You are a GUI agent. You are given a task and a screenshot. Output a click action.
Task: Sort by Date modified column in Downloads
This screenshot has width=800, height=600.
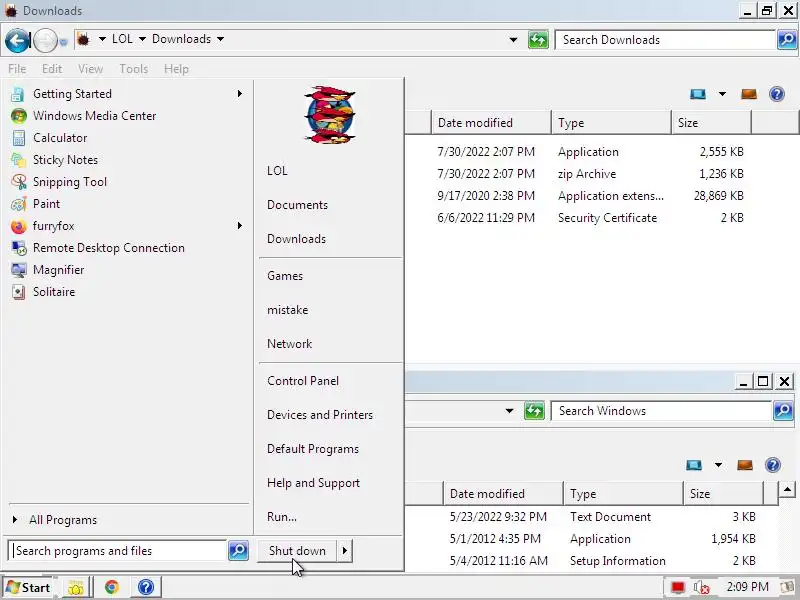pos(491,123)
